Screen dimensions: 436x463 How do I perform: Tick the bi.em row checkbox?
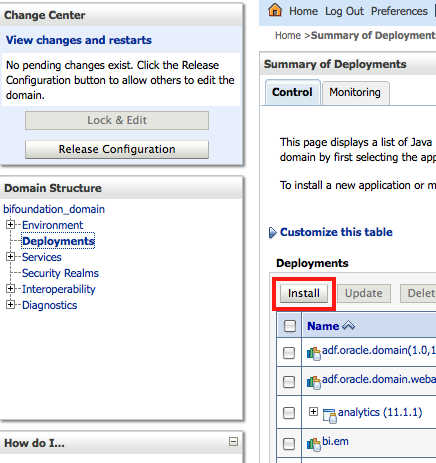click(289, 443)
